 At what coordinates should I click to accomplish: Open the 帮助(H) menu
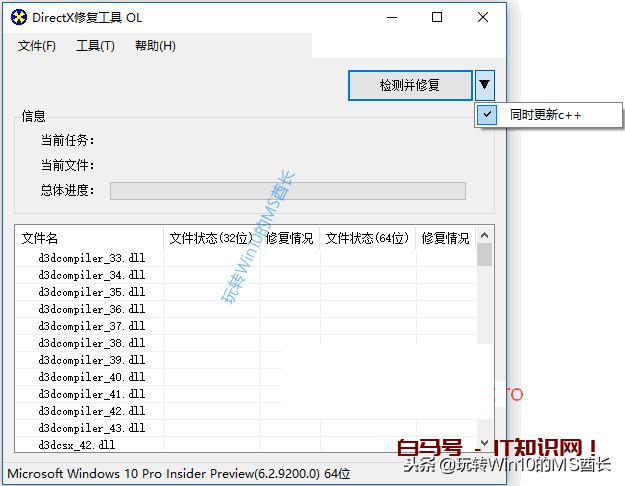tap(155, 46)
